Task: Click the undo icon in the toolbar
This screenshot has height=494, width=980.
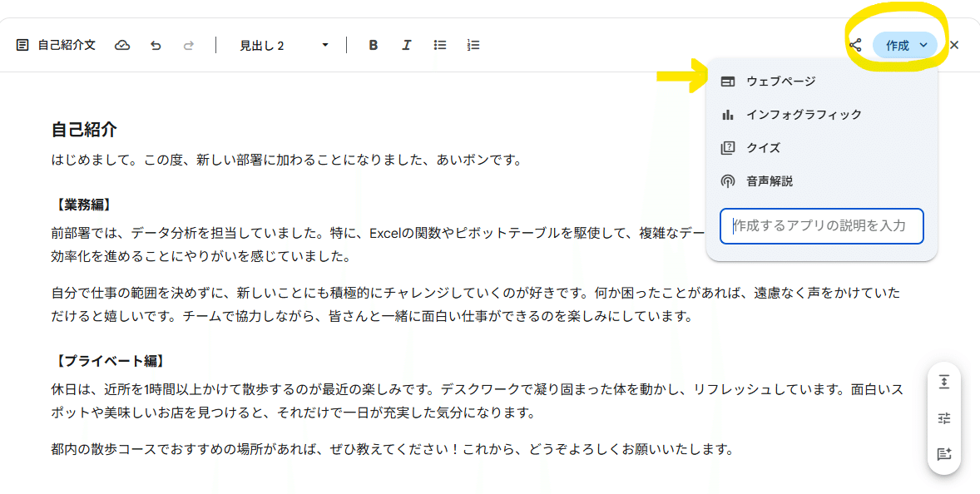Action: pyautogui.click(x=156, y=45)
